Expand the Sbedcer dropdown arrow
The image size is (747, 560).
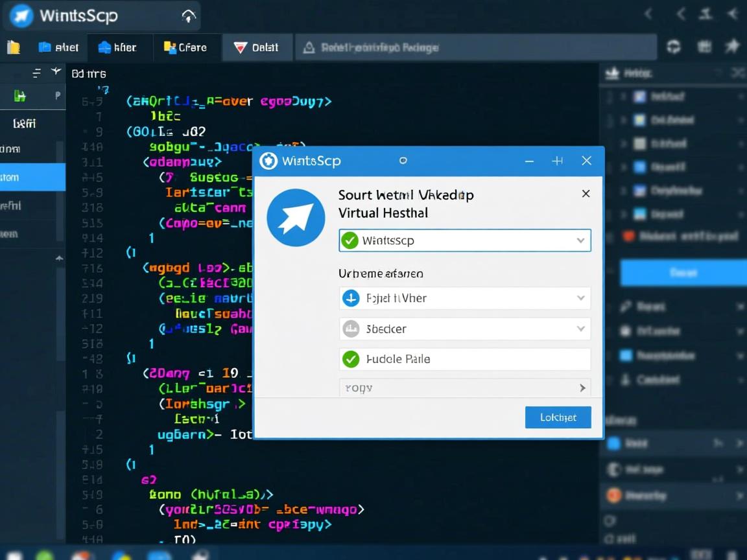tap(580, 329)
